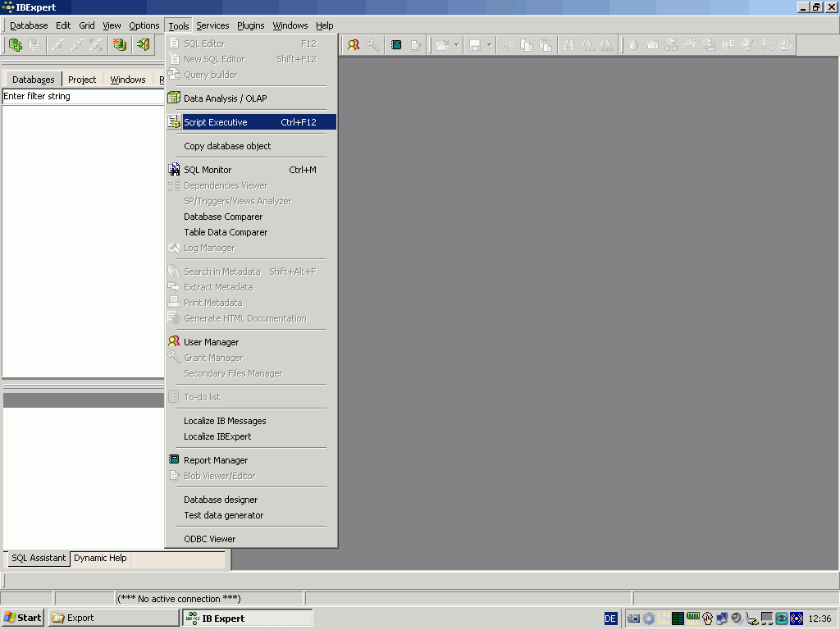Switch to the Dynamic Help tab
This screenshot has width=840, height=630.
[100, 558]
